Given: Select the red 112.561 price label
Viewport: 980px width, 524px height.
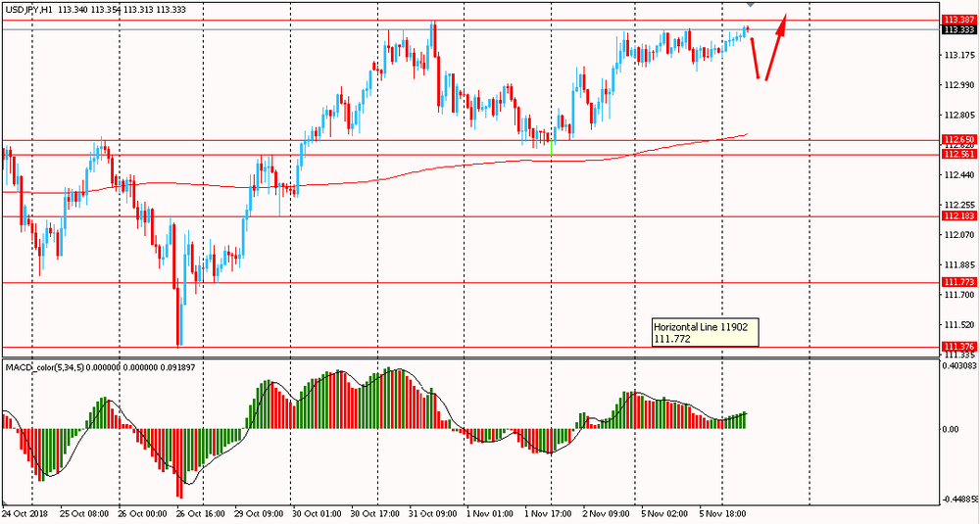Looking at the screenshot, I should tap(959, 155).
